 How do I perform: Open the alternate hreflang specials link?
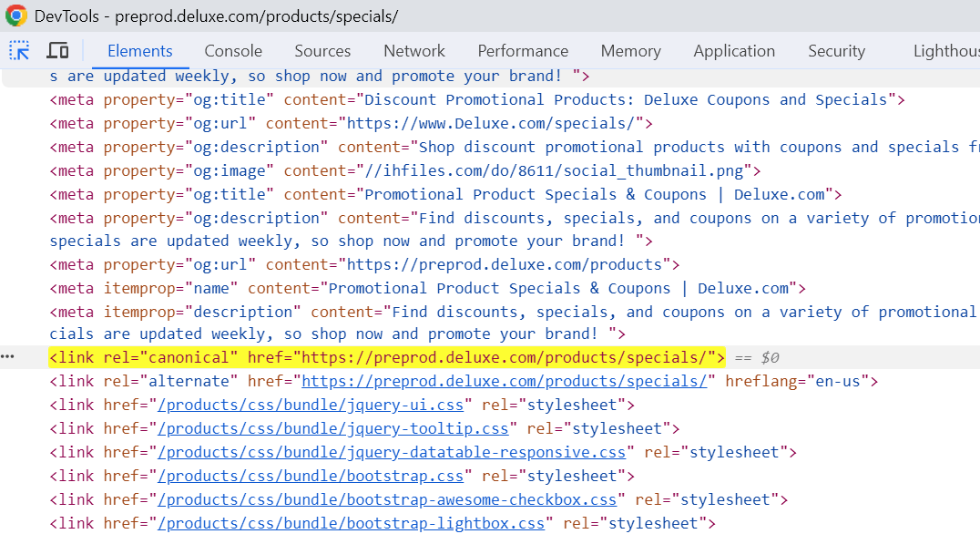point(504,381)
